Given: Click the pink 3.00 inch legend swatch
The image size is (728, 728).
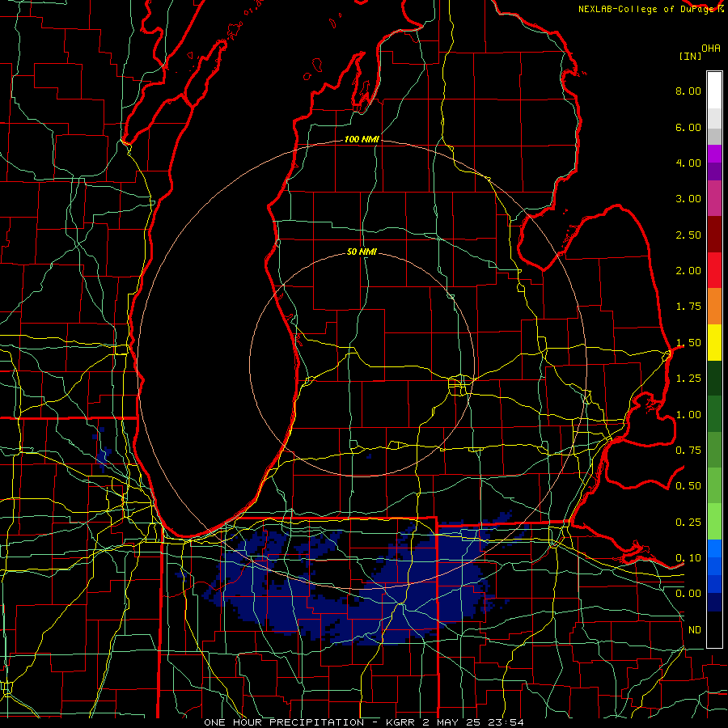Looking at the screenshot, I should tap(714, 198).
